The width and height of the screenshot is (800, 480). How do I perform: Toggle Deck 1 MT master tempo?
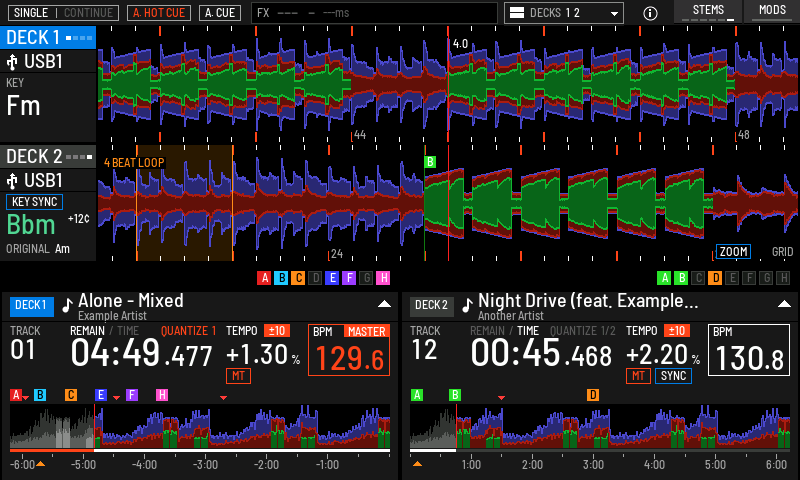point(238,376)
